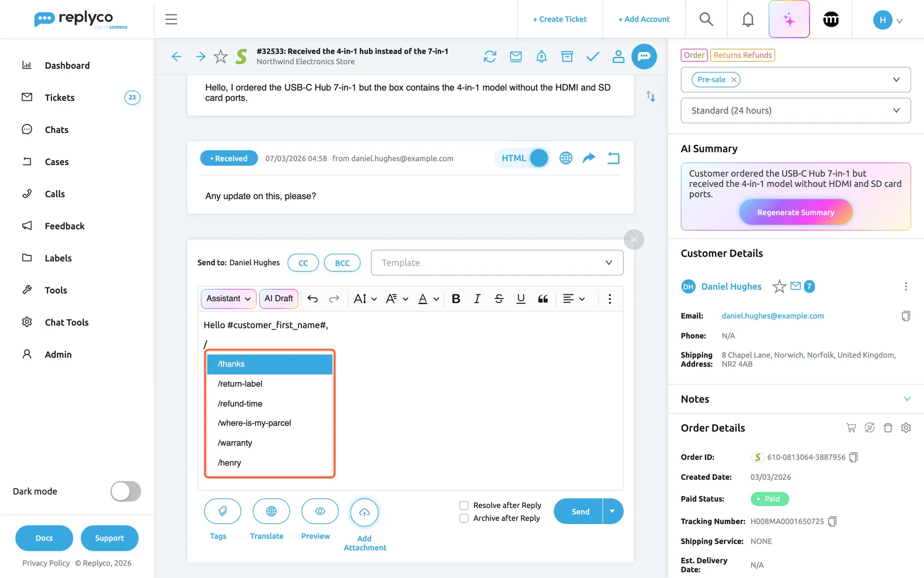Go to next ticket arrow
Image resolution: width=924 pixels, height=578 pixels.
point(201,57)
